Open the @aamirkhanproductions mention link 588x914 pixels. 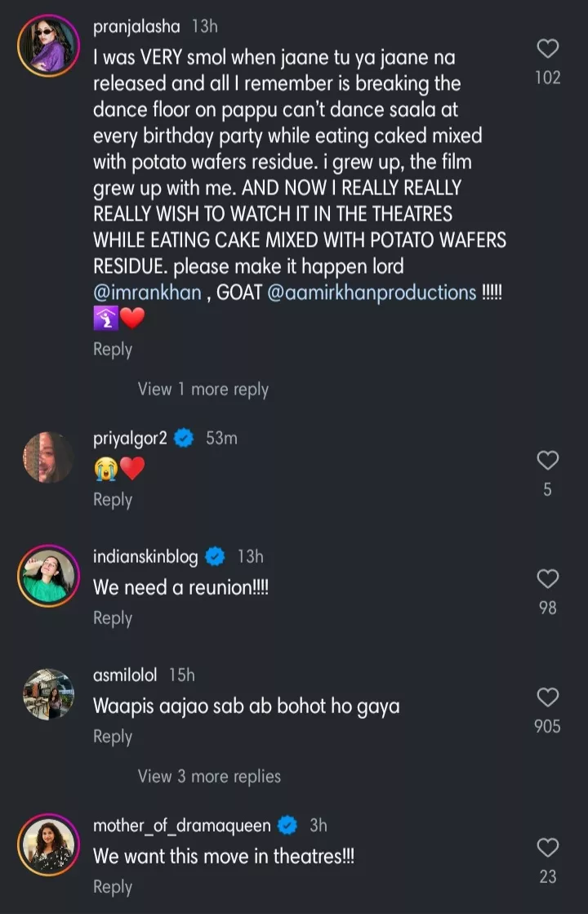pyautogui.click(x=372, y=292)
